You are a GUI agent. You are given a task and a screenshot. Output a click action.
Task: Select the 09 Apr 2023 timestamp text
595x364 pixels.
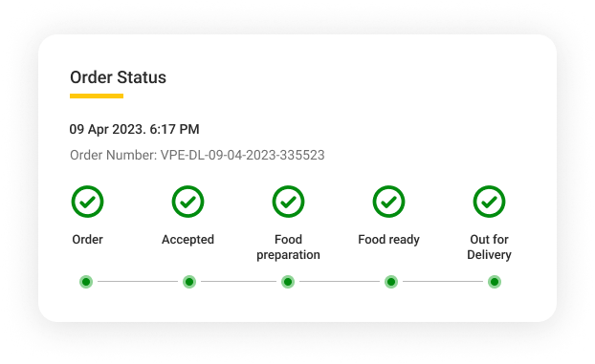pos(134,129)
